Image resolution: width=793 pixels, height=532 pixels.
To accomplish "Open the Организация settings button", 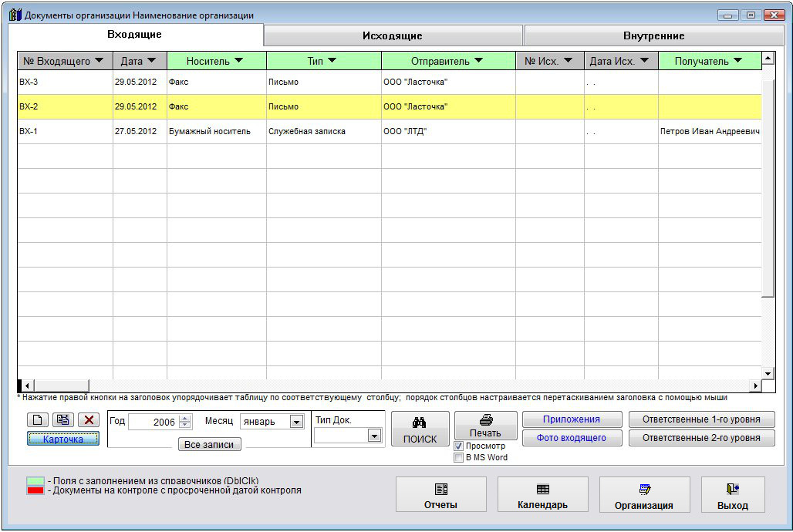I will point(644,494).
